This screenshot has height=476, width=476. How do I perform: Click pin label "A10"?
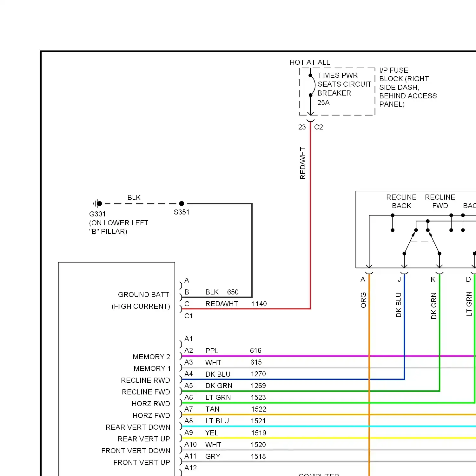tap(190, 444)
